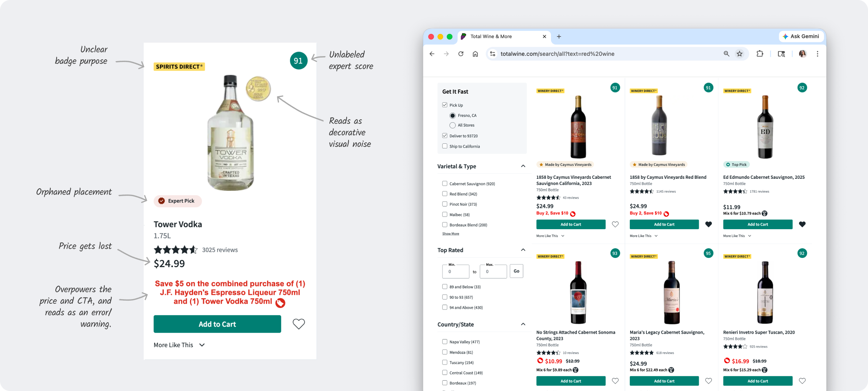The width and height of the screenshot is (868, 391).
Task: Uncheck Deliver to 93720
Action: [445, 136]
